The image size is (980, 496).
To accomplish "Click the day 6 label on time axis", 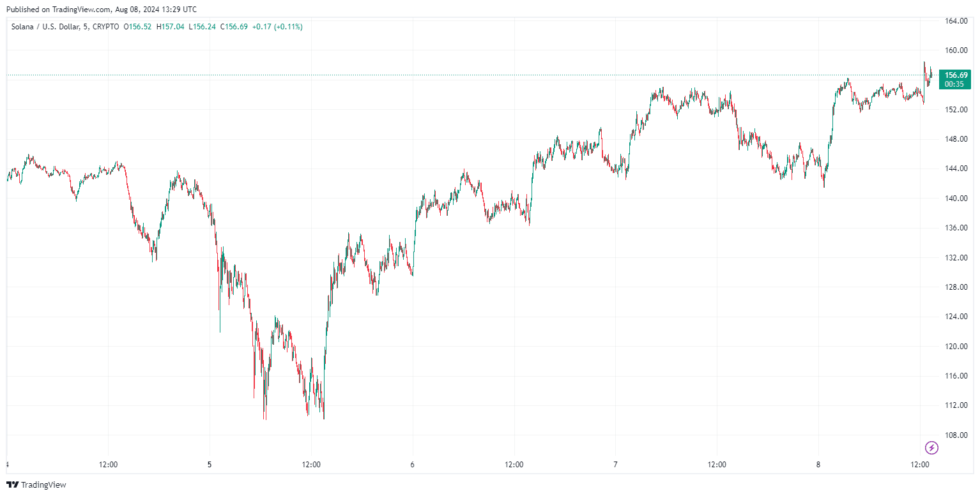I will (413, 465).
